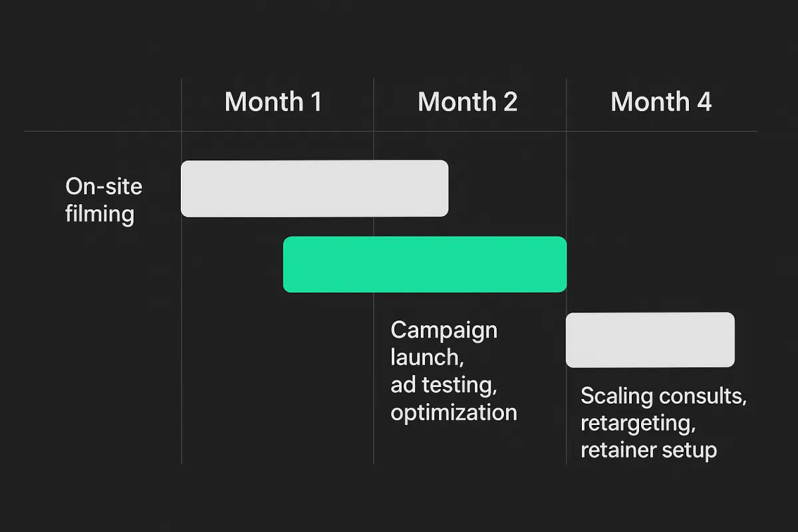Click the Scaling consults text line
Image resolution: width=798 pixels, height=532 pixels.
coord(664,396)
